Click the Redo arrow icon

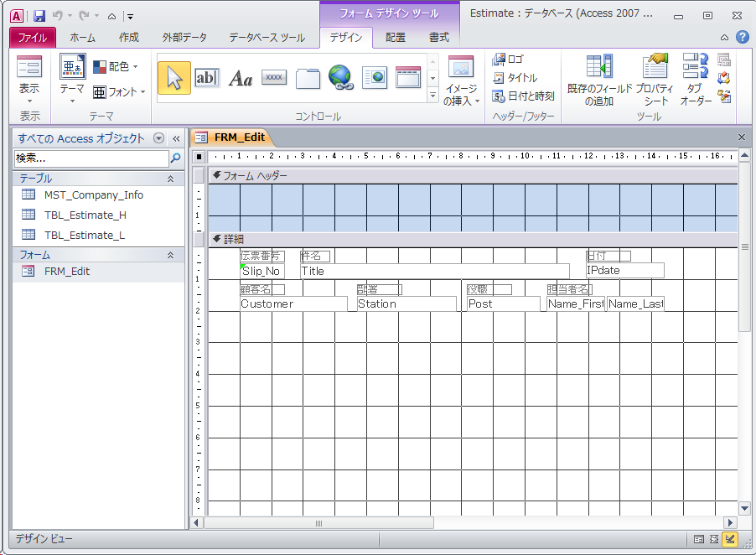[84, 16]
